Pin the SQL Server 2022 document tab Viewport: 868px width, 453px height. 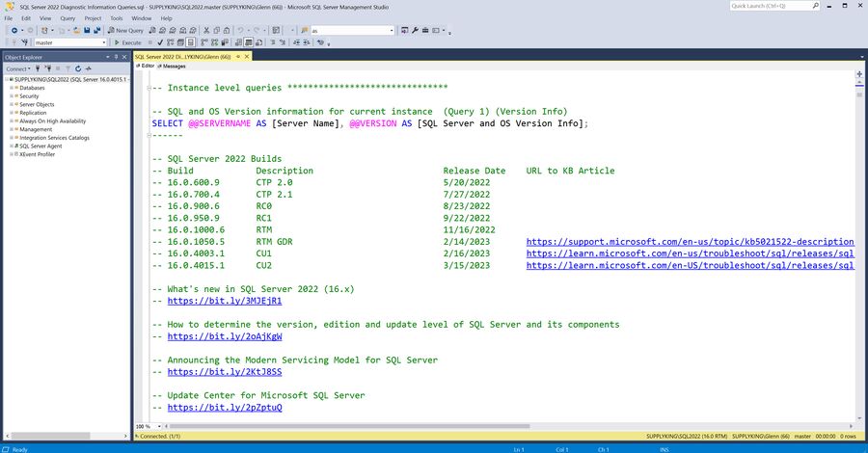pyautogui.click(x=238, y=57)
